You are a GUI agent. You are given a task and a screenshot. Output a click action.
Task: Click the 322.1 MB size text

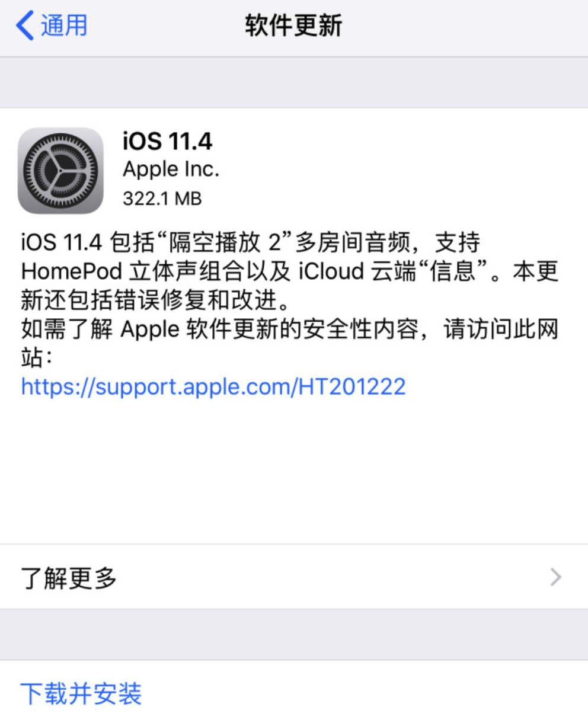162,199
